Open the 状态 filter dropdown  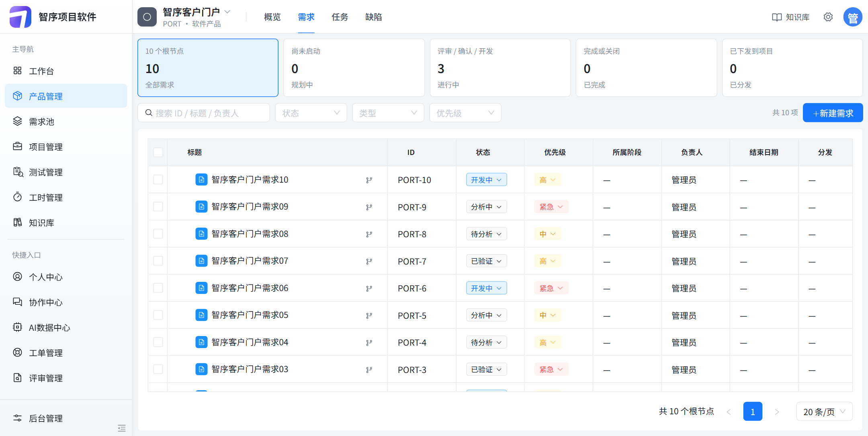pos(311,113)
